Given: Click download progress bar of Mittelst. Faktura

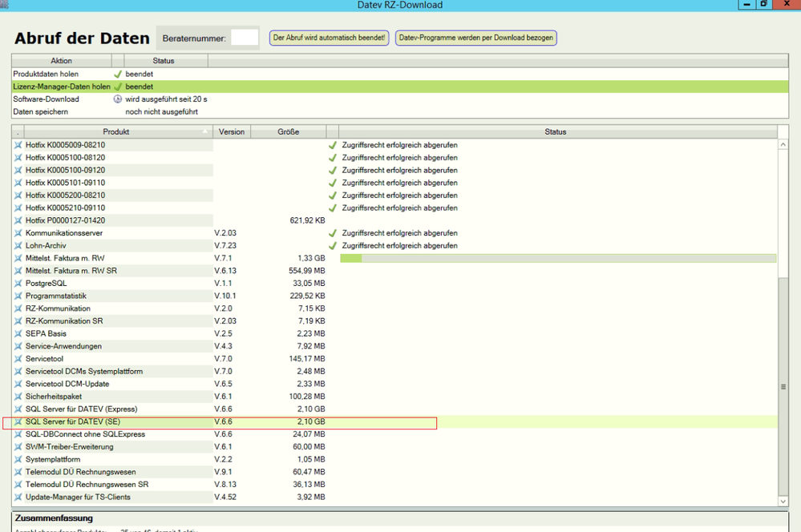Looking at the screenshot, I should (x=558, y=258).
